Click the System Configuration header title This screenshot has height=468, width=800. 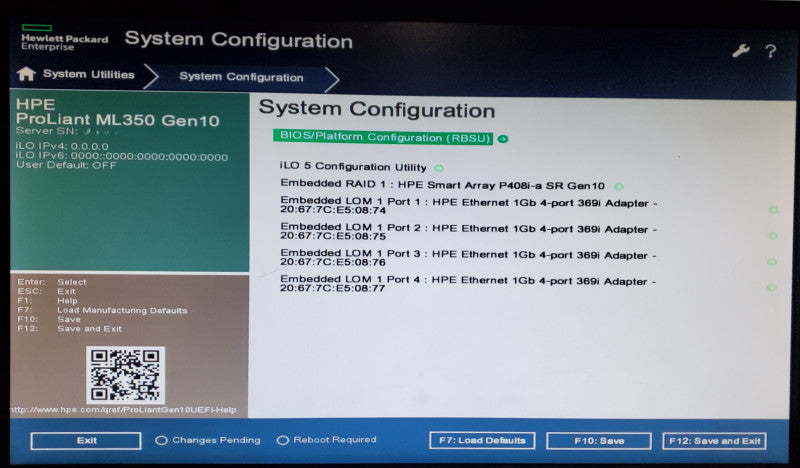click(239, 40)
